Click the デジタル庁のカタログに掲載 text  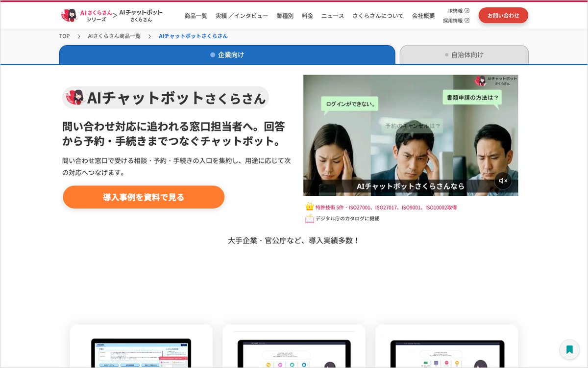[x=347, y=219]
